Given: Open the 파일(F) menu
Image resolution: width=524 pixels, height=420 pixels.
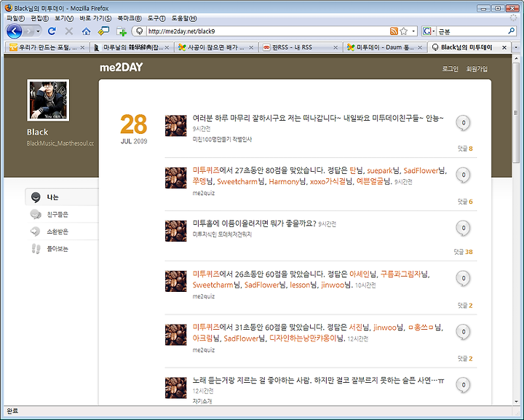Looking at the screenshot, I should pos(16,18).
